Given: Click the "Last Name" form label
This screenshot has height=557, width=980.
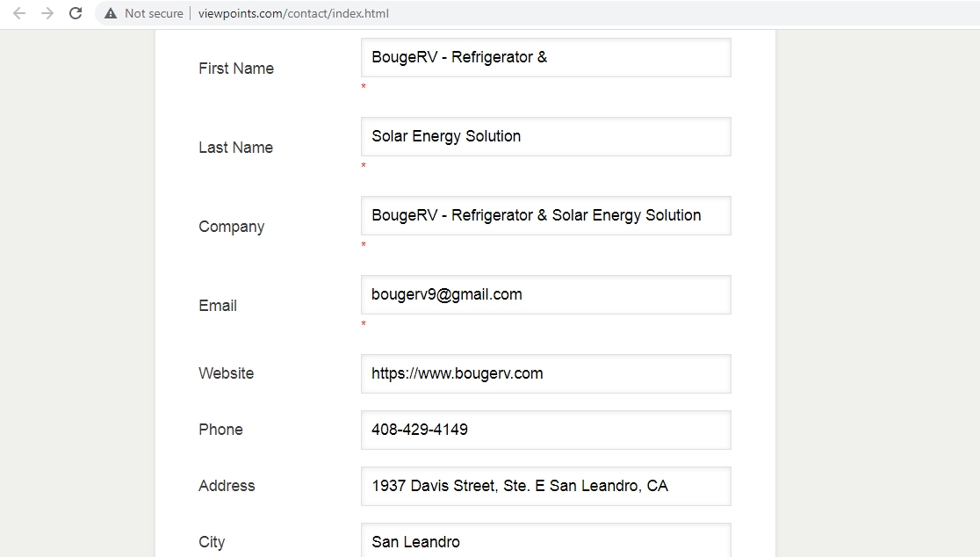Looking at the screenshot, I should 235,148.
